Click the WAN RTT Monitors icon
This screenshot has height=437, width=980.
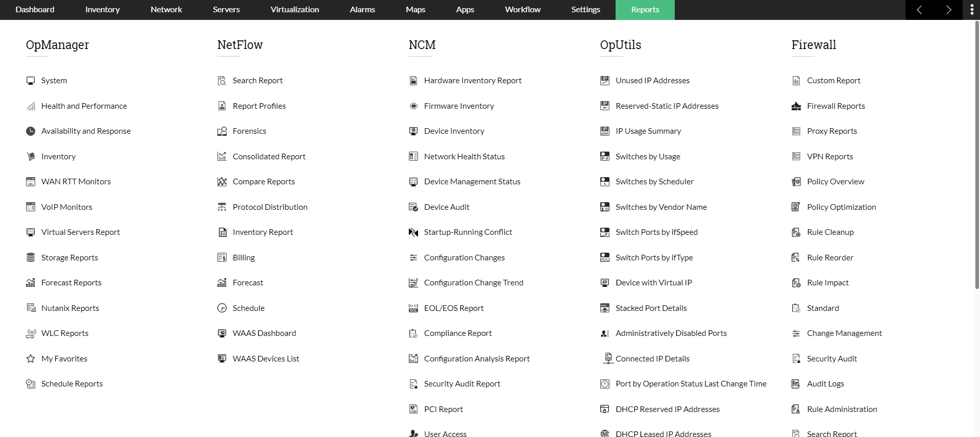[x=31, y=182]
